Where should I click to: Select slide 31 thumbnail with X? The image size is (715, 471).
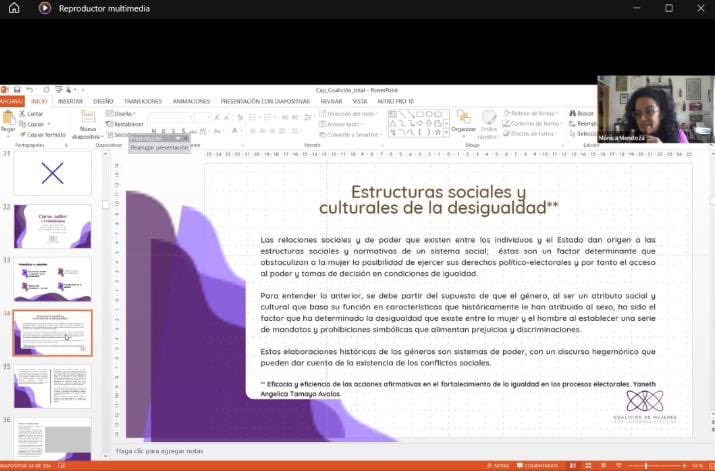(x=52, y=174)
